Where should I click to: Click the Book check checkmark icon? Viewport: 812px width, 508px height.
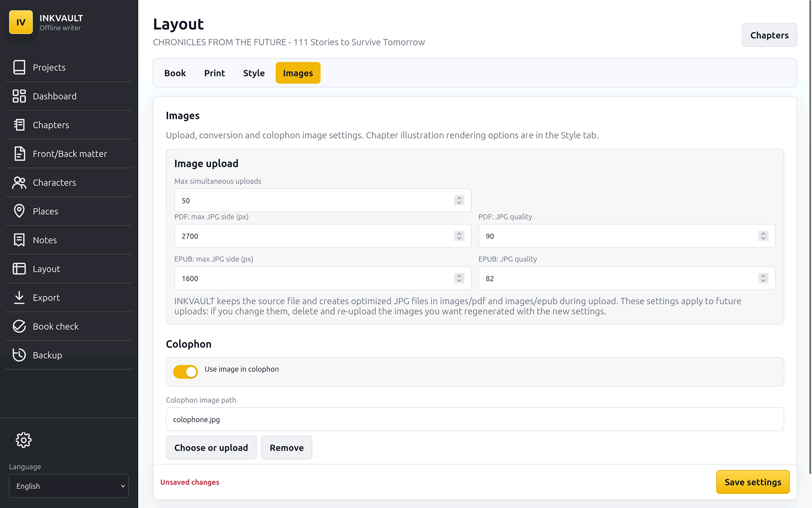tap(19, 326)
